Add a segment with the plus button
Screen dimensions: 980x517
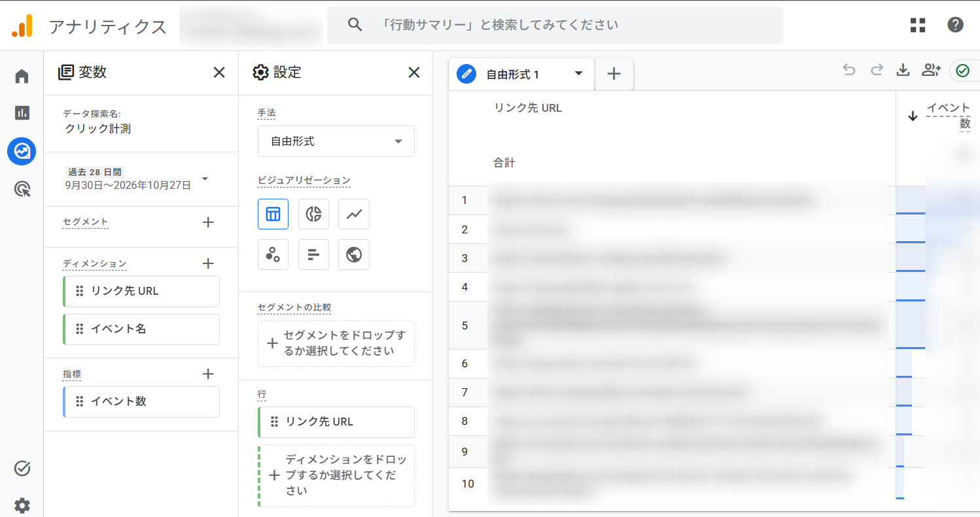coord(208,222)
